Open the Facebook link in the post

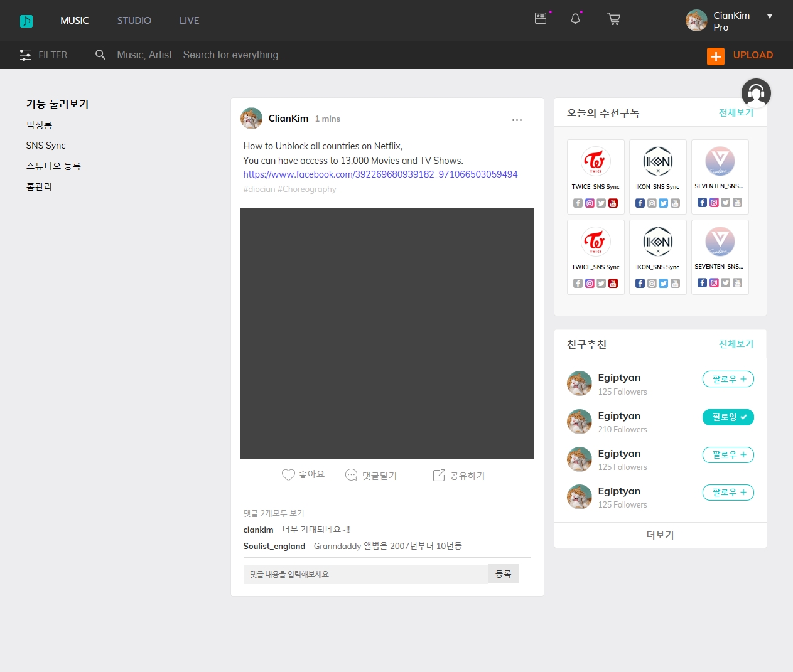(x=380, y=174)
